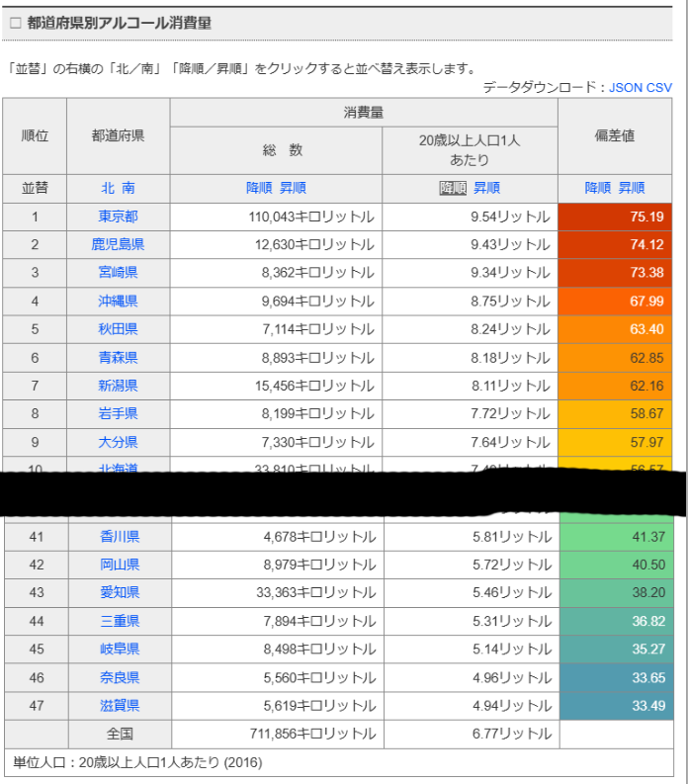The height and width of the screenshot is (784, 688).
Task: Sort 偏差値 column by 降順
Action: pos(598,188)
